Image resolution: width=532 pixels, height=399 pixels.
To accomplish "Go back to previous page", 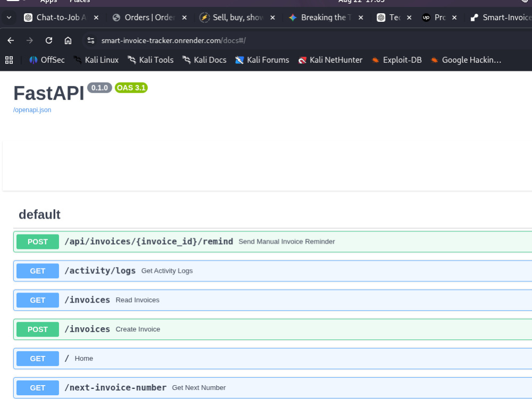I will coord(11,41).
